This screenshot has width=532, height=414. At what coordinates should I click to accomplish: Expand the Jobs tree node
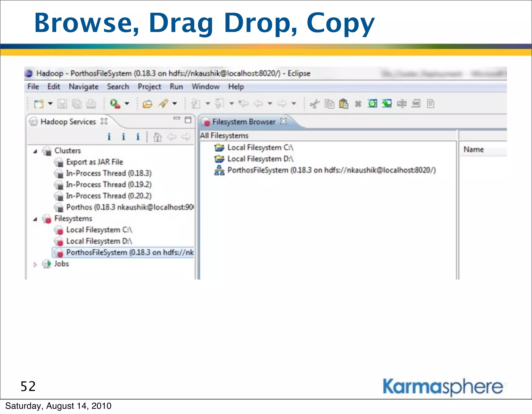point(35,265)
